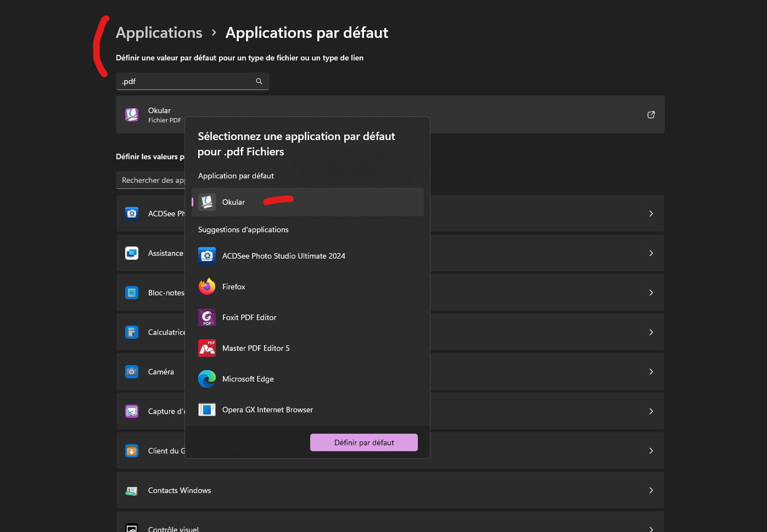
Task: Open the Caméra app entry
Action: pyautogui.click(x=390, y=372)
